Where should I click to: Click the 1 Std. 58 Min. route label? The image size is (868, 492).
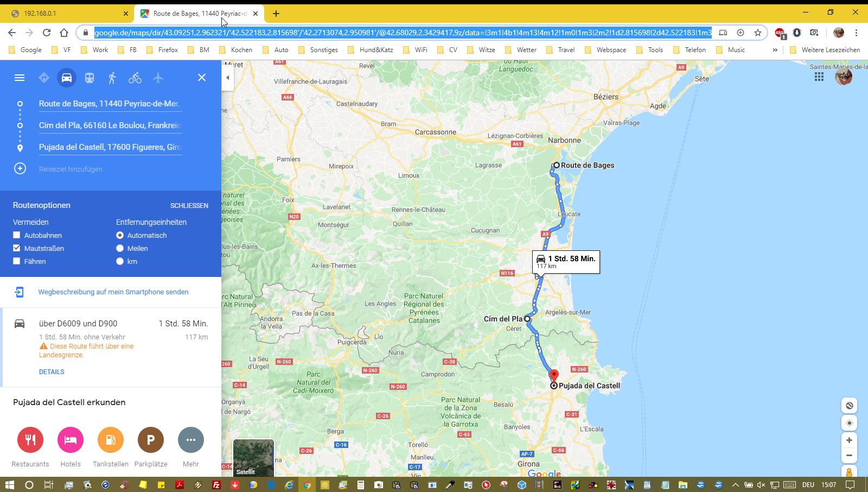[566, 262]
